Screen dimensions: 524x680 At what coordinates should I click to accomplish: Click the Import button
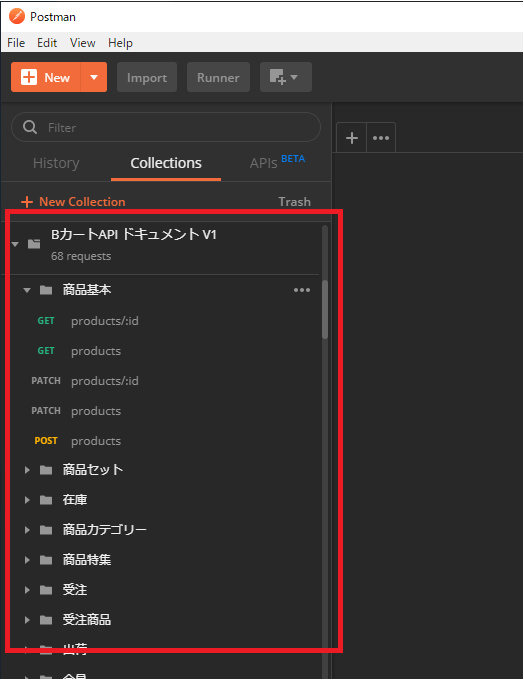pos(147,77)
